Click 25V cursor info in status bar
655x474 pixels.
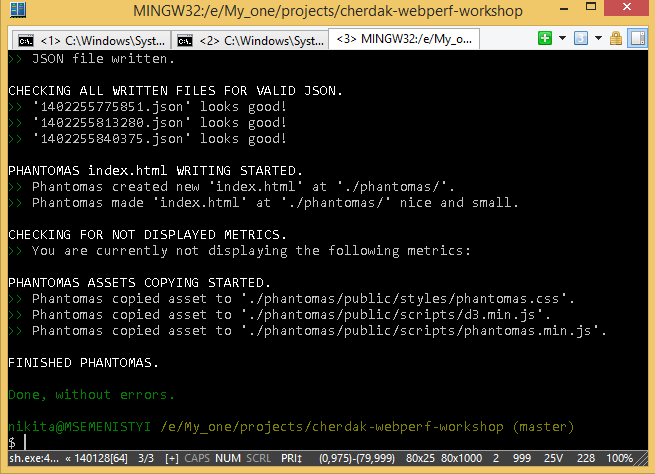click(x=553, y=458)
